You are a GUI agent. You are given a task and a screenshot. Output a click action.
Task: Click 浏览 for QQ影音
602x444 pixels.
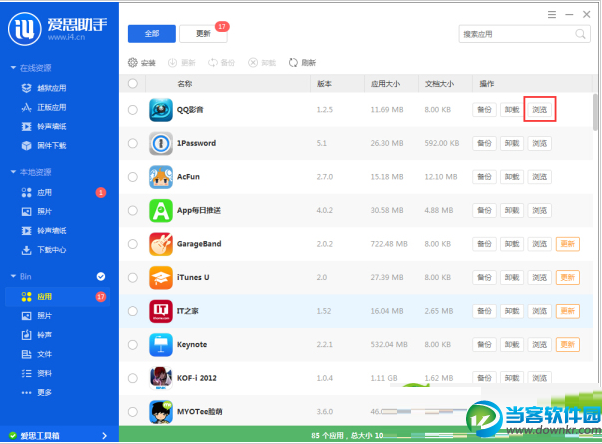click(x=539, y=110)
